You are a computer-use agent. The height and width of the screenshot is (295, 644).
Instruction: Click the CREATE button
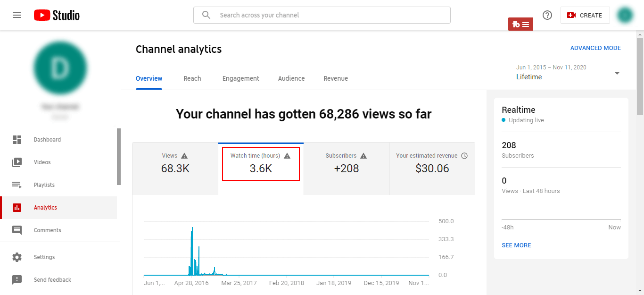[585, 15]
